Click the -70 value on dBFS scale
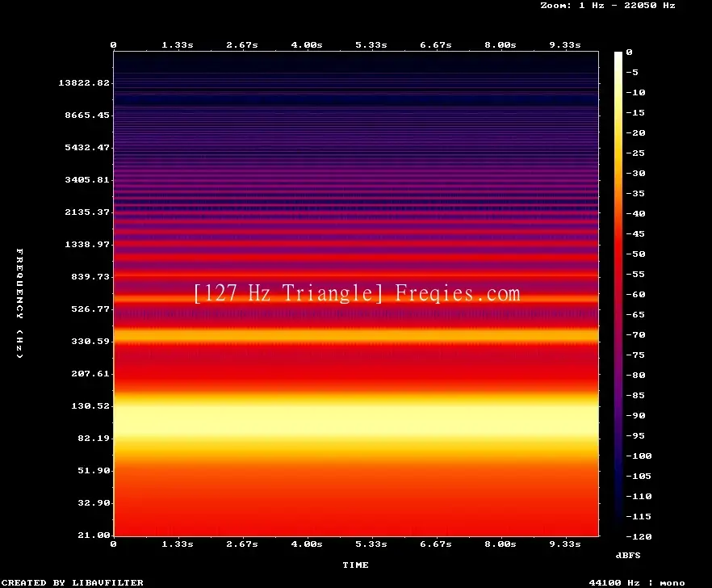712x588 pixels. (x=635, y=334)
